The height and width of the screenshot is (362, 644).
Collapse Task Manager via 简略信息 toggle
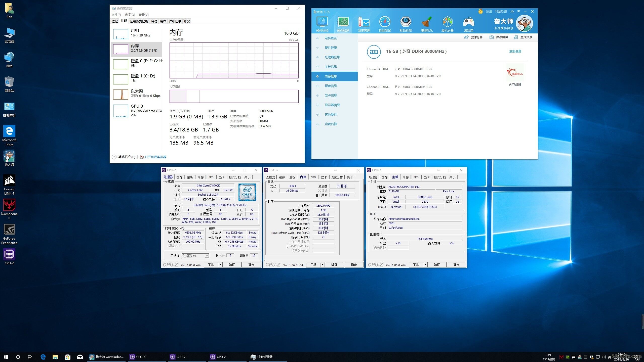click(x=124, y=157)
